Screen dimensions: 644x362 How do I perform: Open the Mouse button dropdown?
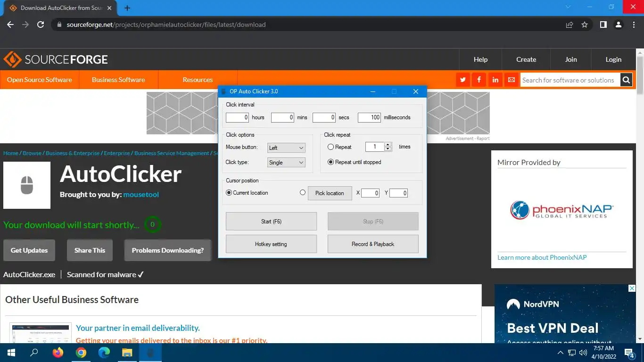click(x=286, y=148)
